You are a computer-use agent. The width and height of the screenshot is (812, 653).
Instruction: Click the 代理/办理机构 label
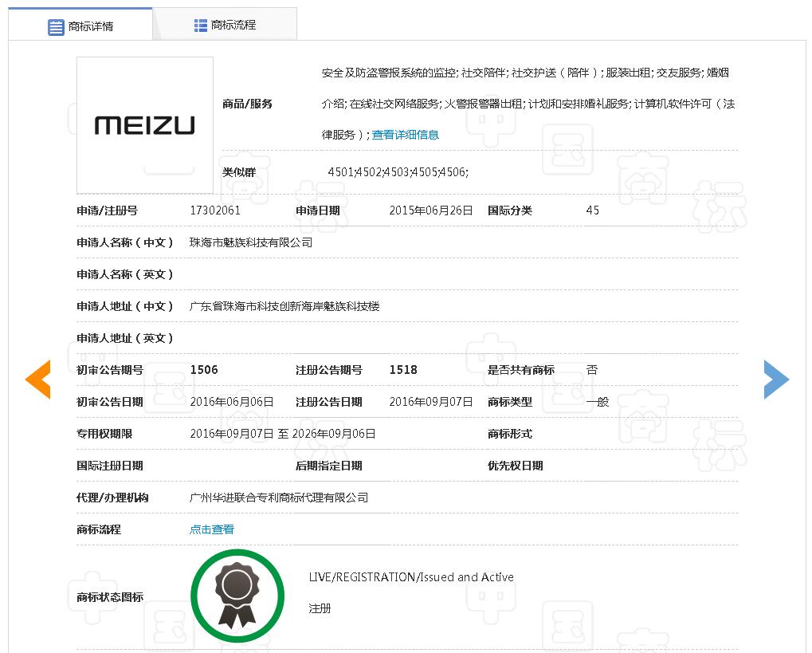click(112, 498)
